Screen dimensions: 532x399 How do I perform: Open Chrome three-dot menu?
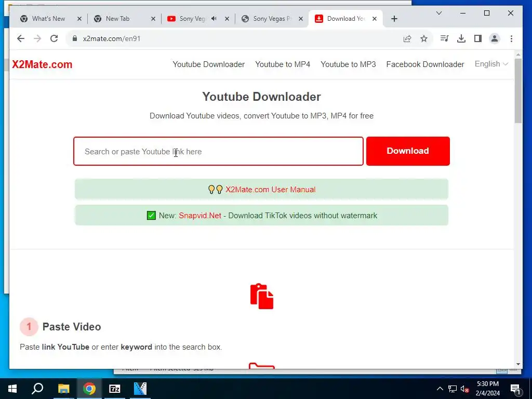pyautogui.click(x=511, y=38)
